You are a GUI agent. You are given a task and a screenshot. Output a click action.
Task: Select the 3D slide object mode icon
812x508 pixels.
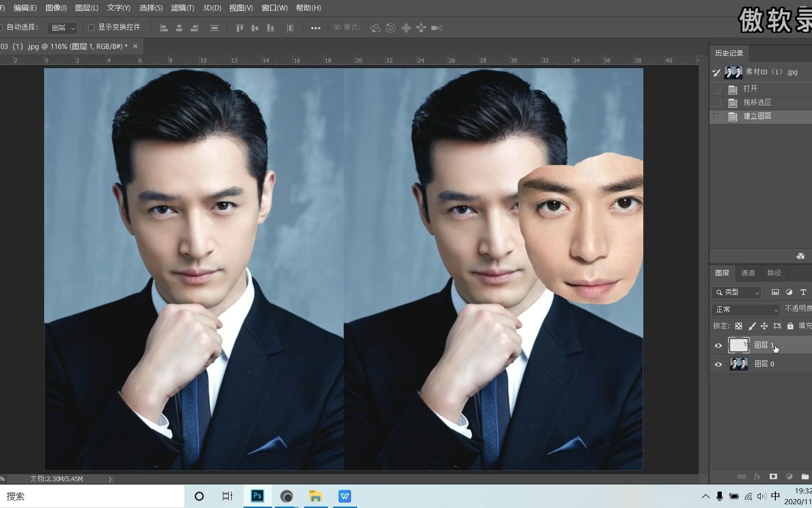pos(421,28)
